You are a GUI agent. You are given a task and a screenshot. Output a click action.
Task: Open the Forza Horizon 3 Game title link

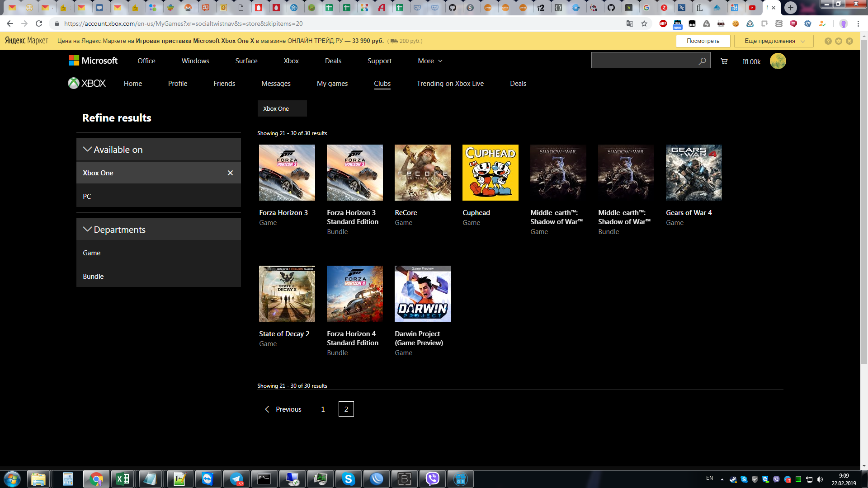[283, 213]
